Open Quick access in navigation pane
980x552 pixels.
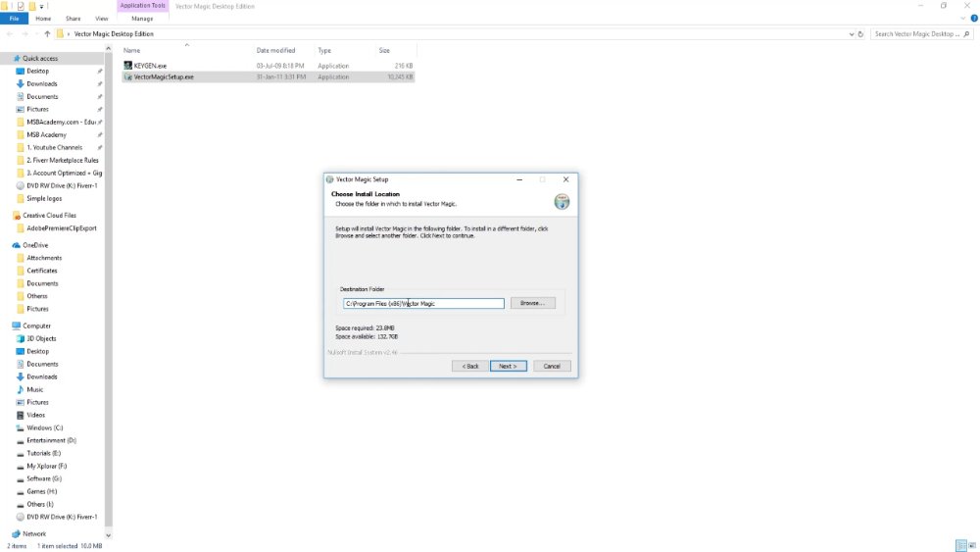coord(40,58)
